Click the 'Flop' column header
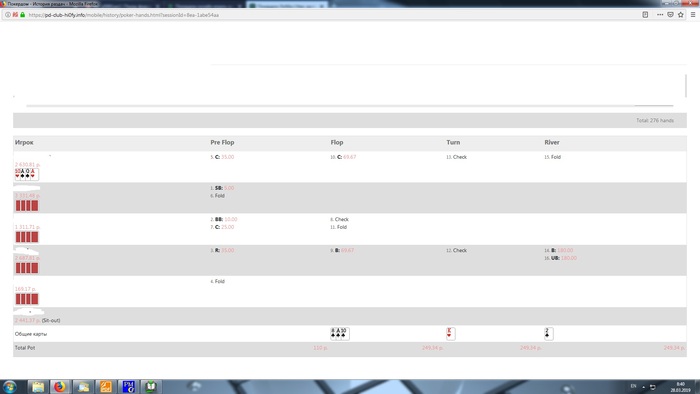700x394 pixels. [337, 142]
